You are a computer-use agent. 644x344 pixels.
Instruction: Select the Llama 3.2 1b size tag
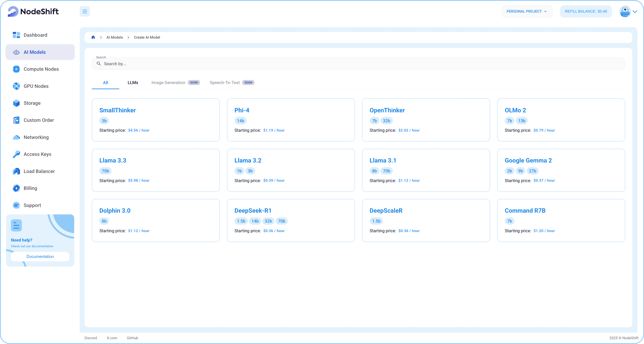pyautogui.click(x=239, y=171)
